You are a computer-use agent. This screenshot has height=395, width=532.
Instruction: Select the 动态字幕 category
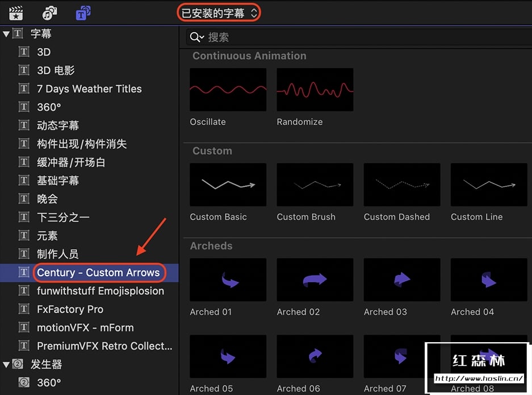(89, 126)
